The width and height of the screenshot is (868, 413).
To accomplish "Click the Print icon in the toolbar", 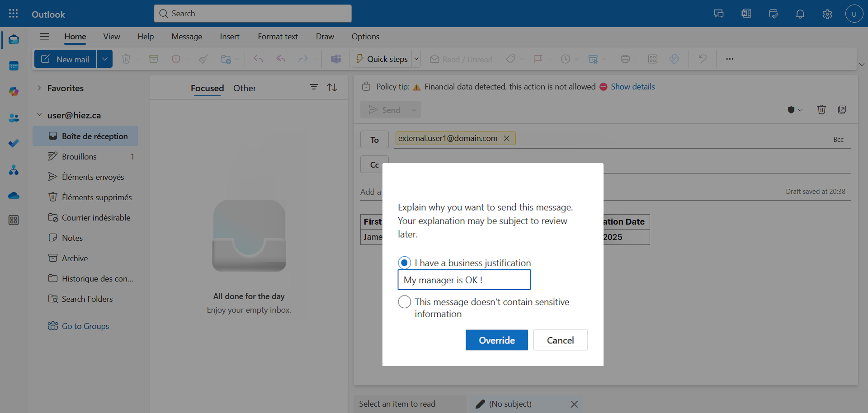I will coord(625,59).
